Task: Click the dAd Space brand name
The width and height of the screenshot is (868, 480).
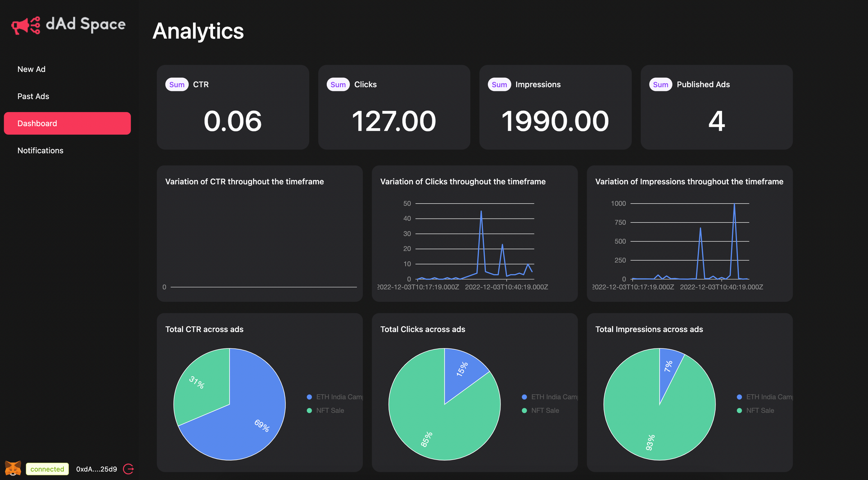Action: coord(86,24)
